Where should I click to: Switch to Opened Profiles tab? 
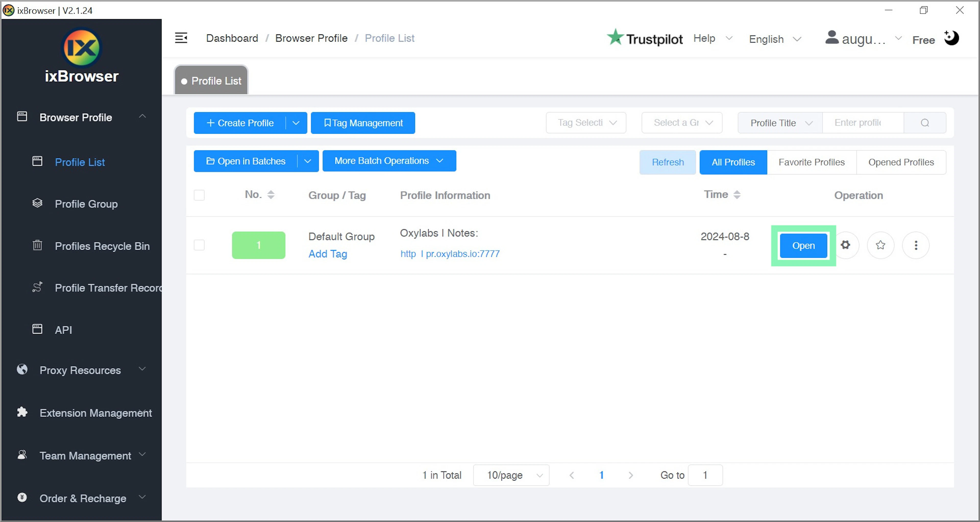[901, 162]
